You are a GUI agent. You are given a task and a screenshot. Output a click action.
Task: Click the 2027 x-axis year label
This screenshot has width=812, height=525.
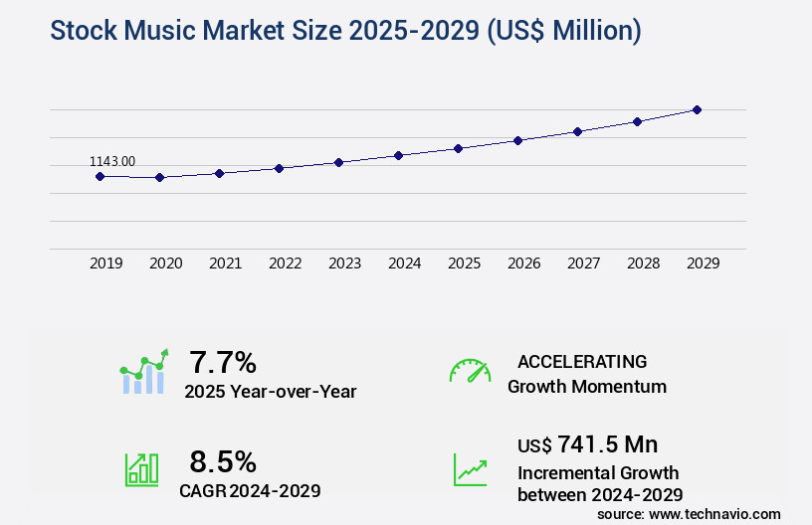point(584,263)
